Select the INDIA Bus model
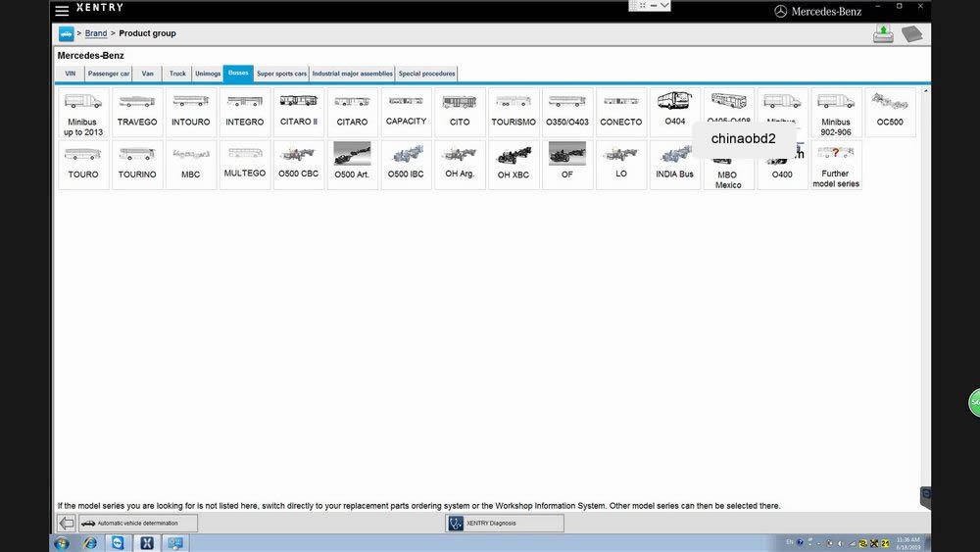The width and height of the screenshot is (980, 552). [674, 164]
